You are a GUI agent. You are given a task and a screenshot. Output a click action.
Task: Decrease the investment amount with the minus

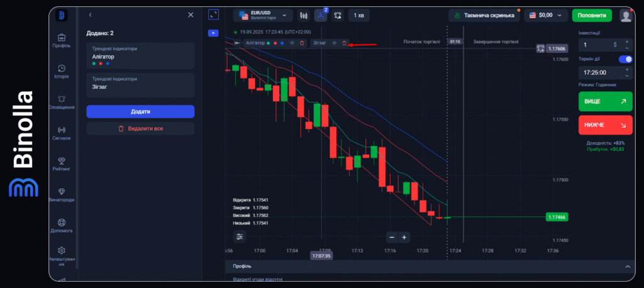627,48
